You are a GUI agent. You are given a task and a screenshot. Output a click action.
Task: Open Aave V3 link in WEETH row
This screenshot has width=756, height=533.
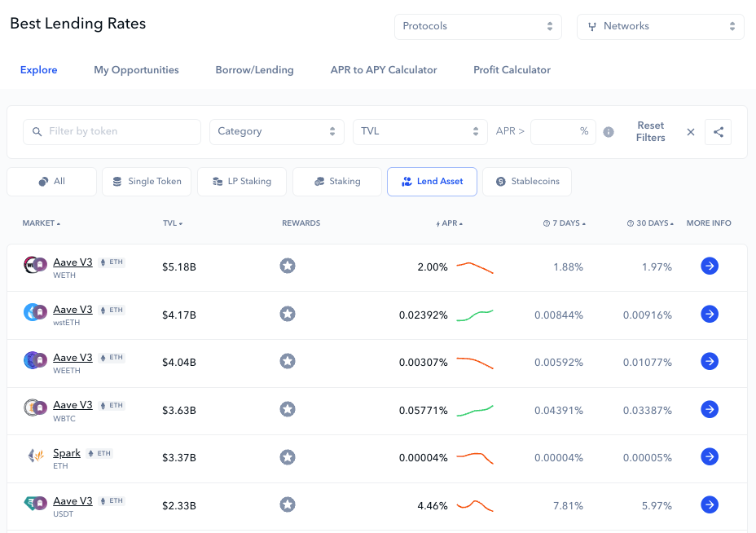[x=73, y=358]
